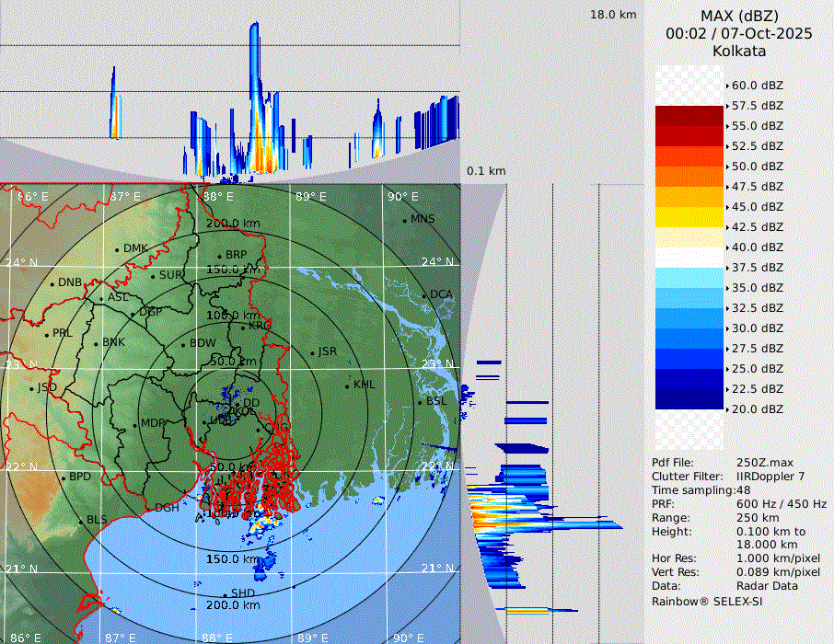Select the BPD station marker

(63, 477)
